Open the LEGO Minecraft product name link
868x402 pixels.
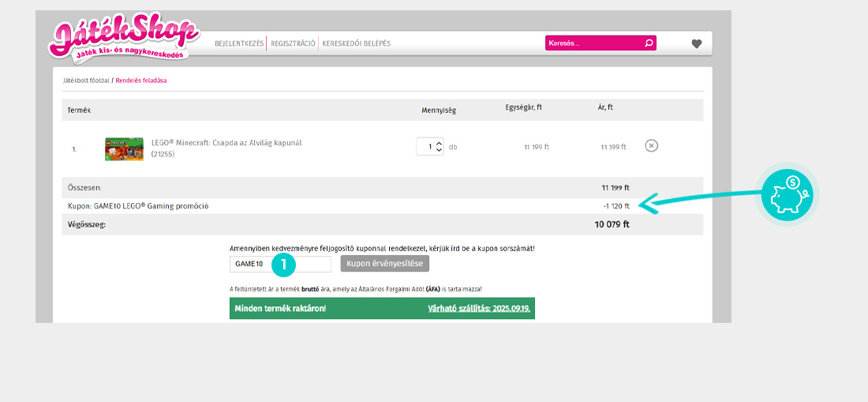[226, 143]
